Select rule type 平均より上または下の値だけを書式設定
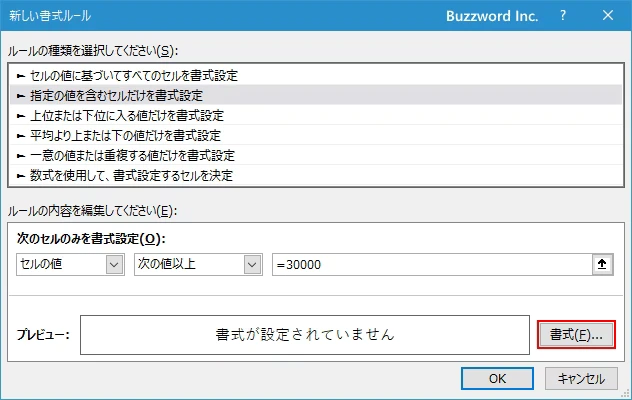The width and height of the screenshot is (632, 400). 316,135
